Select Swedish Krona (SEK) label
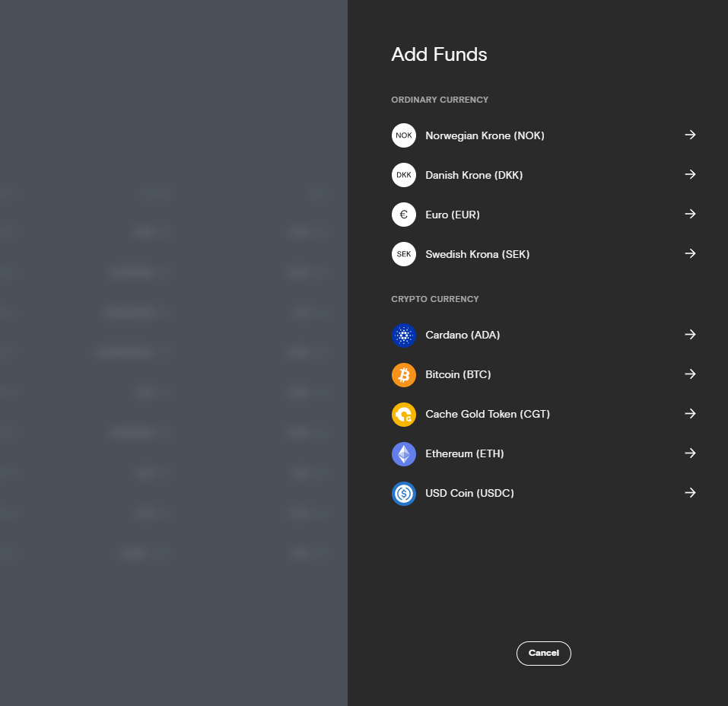 tap(477, 254)
